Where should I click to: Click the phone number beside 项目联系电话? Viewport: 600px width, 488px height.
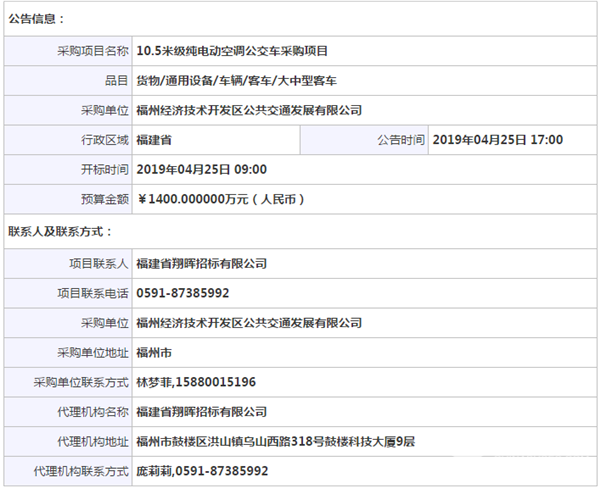click(x=182, y=293)
